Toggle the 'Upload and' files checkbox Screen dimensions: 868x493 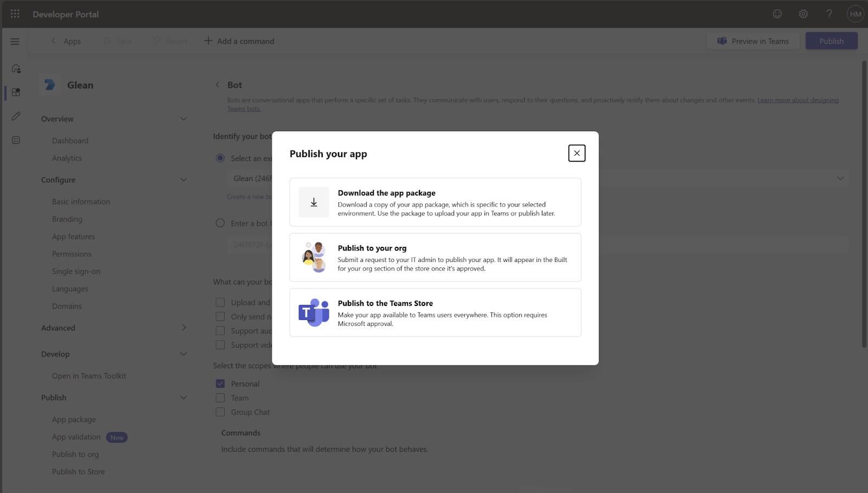pyautogui.click(x=220, y=303)
